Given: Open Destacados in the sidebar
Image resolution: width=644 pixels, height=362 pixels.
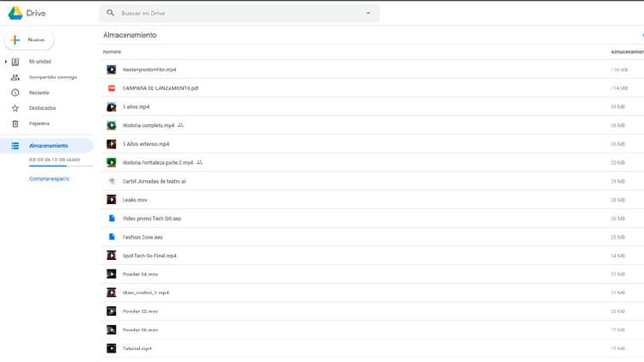Looking at the screenshot, I should tap(42, 108).
